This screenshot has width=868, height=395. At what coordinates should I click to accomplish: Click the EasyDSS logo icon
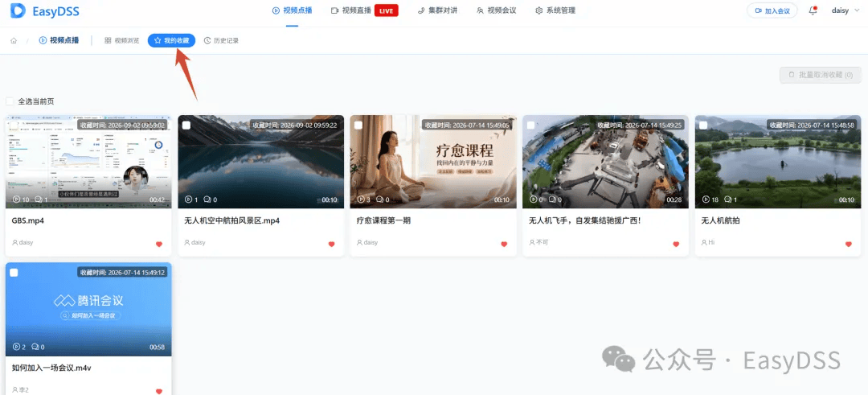pyautogui.click(x=18, y=10)
